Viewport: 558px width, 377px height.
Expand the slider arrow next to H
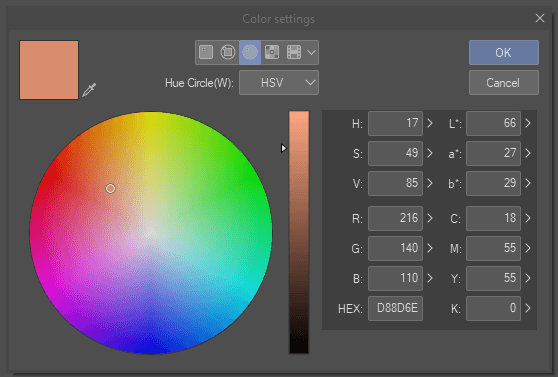[430, 123]
